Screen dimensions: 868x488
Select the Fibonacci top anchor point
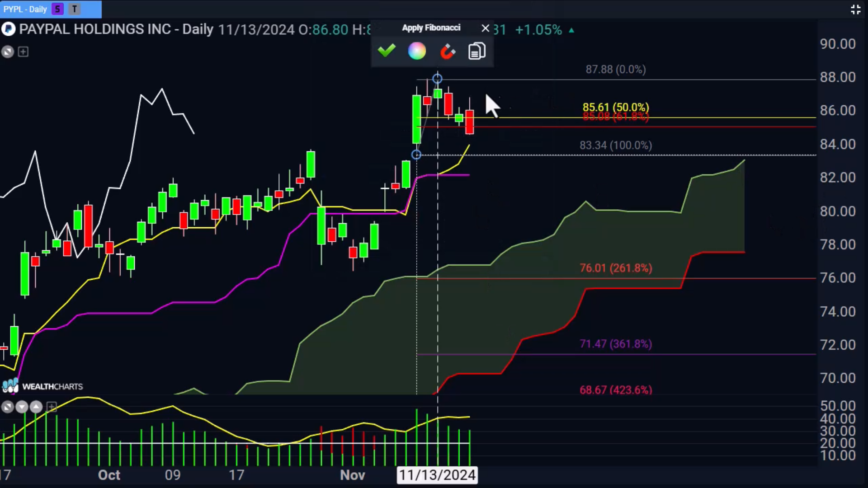[x=437, y=79]
